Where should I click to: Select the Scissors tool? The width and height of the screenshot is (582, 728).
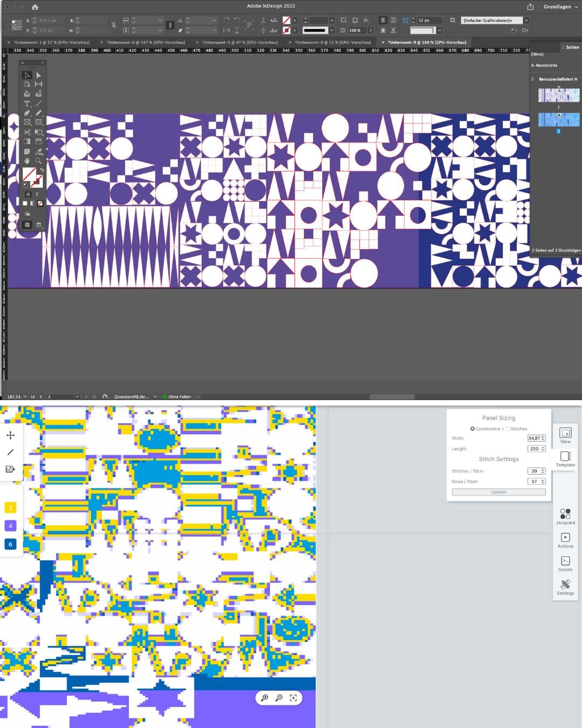(x=27, y=132)
